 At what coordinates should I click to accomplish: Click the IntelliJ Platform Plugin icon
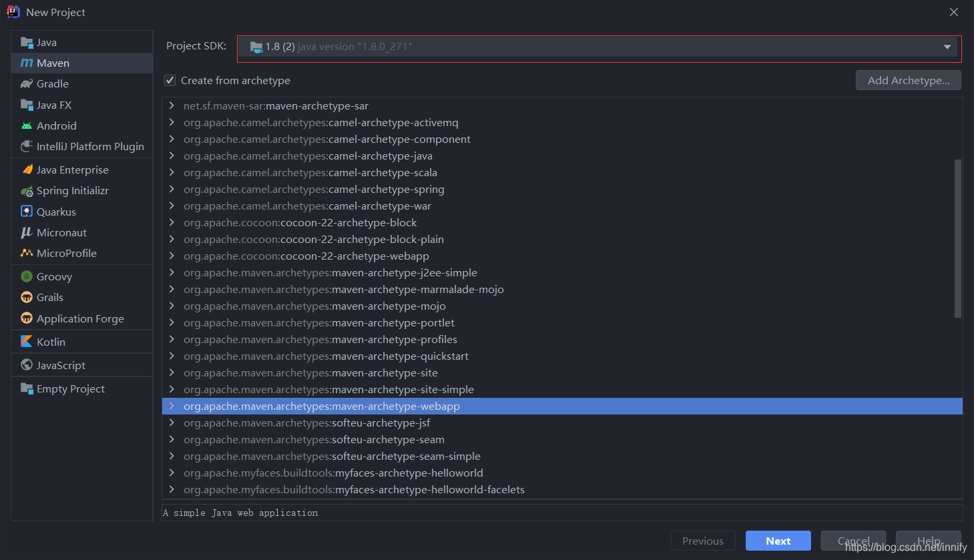coord(27,146)
